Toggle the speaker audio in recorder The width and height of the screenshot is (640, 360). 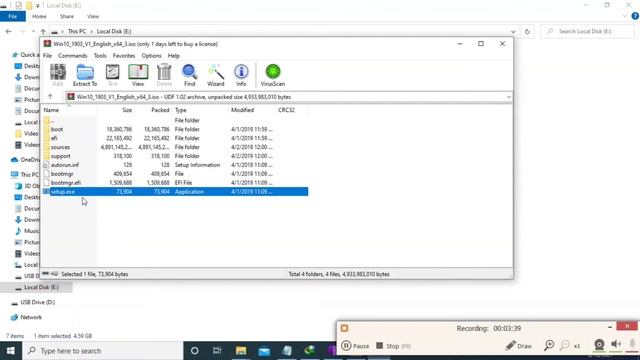click(616, 344)
